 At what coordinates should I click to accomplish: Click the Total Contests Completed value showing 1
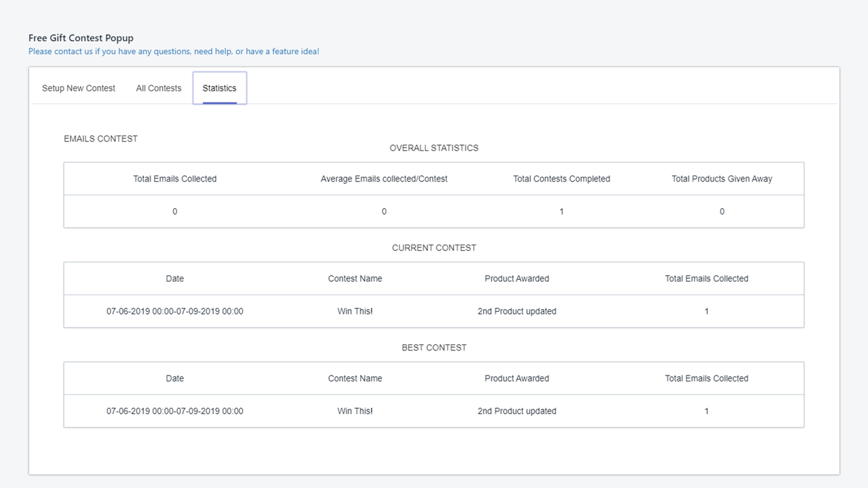561,211
